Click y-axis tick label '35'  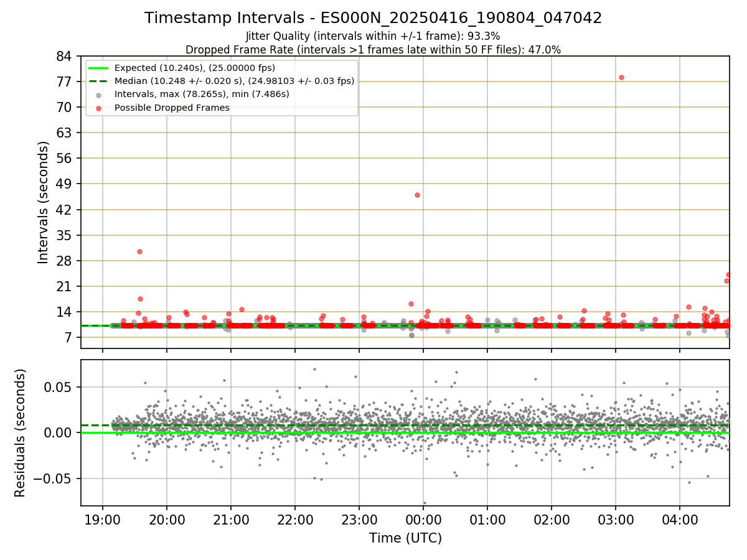click(64, 235)
